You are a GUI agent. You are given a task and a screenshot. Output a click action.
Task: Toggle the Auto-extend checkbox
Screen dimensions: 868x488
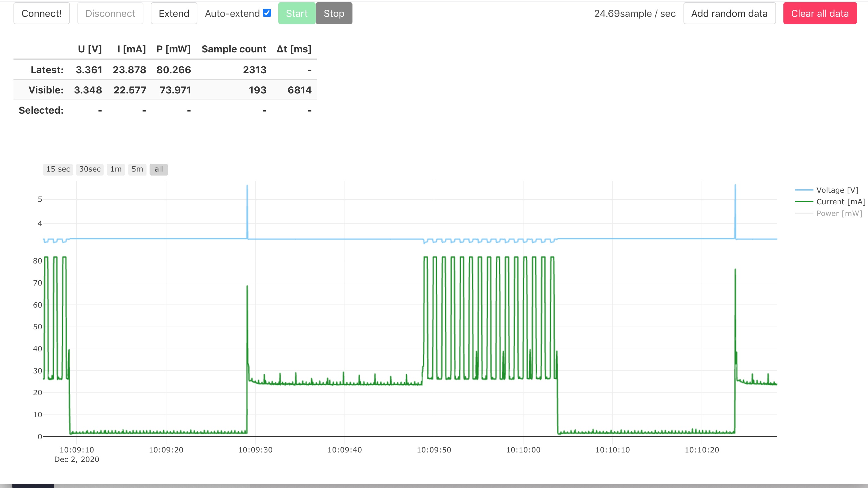[x=267, y=13]
